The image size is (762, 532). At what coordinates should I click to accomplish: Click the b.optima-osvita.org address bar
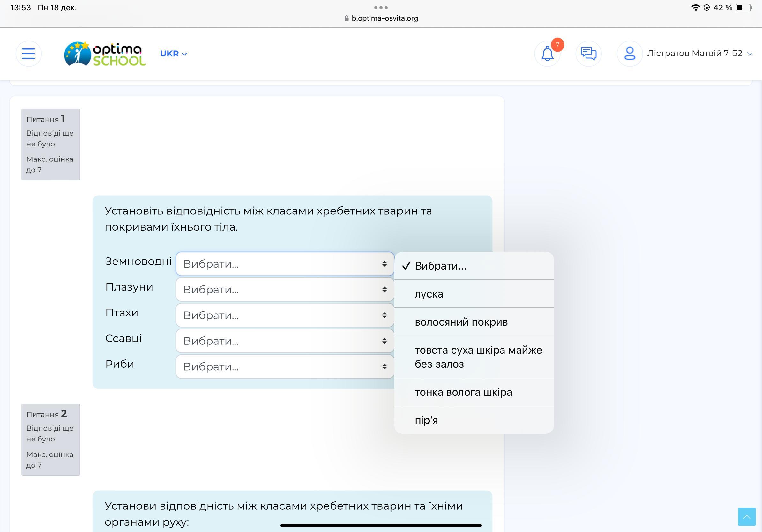click(x=381, y=18)
